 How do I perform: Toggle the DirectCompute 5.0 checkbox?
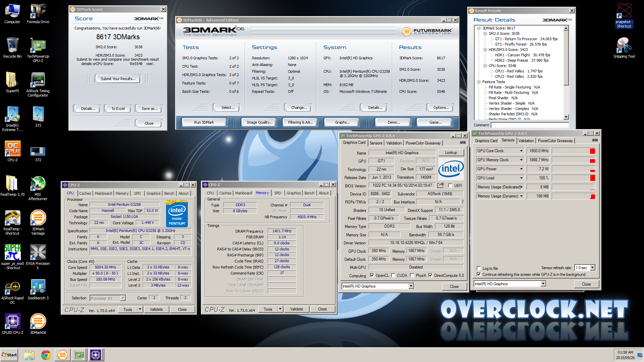pyautogui.click(x=430, y=276)
